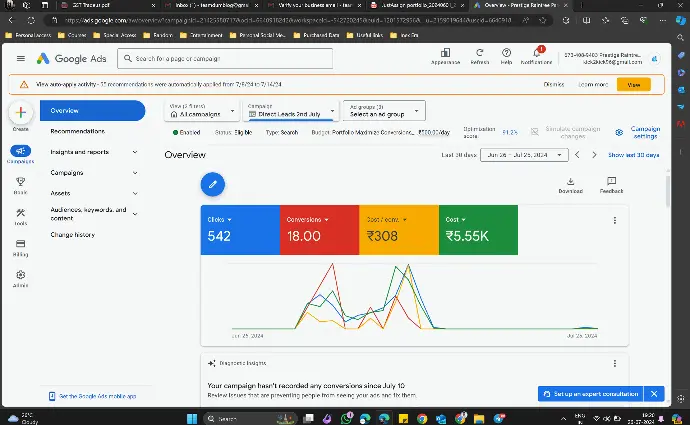
Task: Open Diagnostic insights three-dot menu
Action: tap(615, 363)
